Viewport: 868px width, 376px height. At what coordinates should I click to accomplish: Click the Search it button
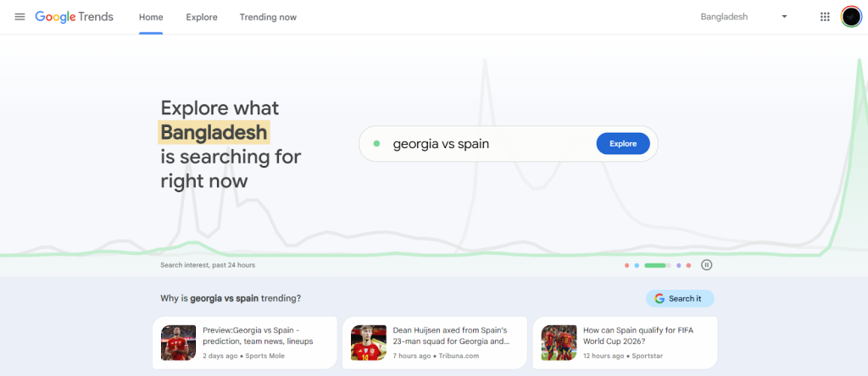coord(679,298)
